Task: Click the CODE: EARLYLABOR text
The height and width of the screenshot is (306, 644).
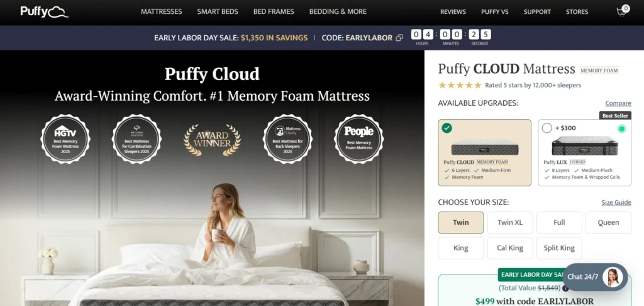Action: pos(357,38)
